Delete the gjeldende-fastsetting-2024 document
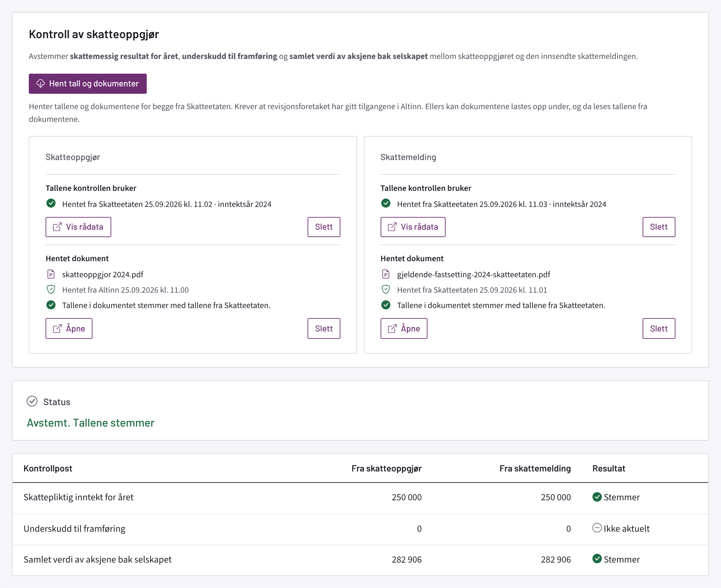The image size is (721, 588). (659, 328)
